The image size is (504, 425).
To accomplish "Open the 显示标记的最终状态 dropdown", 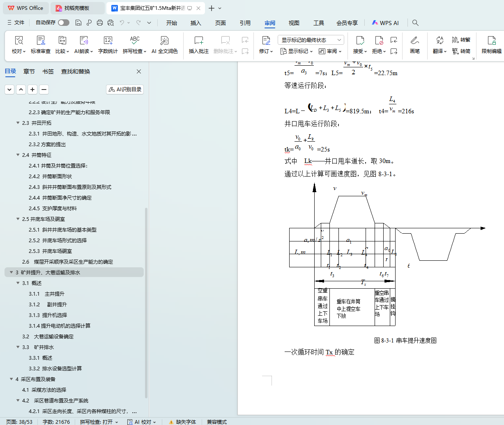I will (x=311, y=40).
